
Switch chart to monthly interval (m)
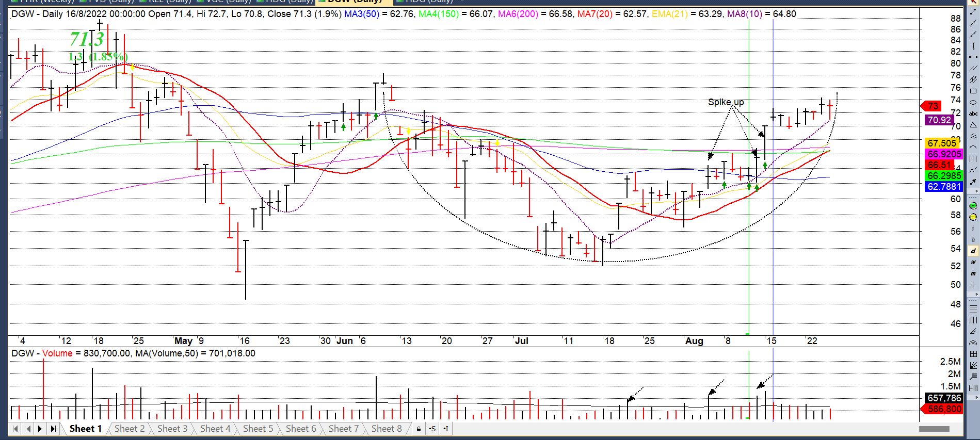point(973,274)
